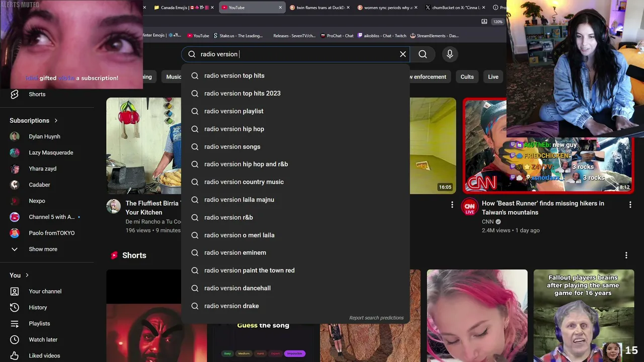
Task: Open the Playlists icon in sidebar
Action: (x=15, y=324)
